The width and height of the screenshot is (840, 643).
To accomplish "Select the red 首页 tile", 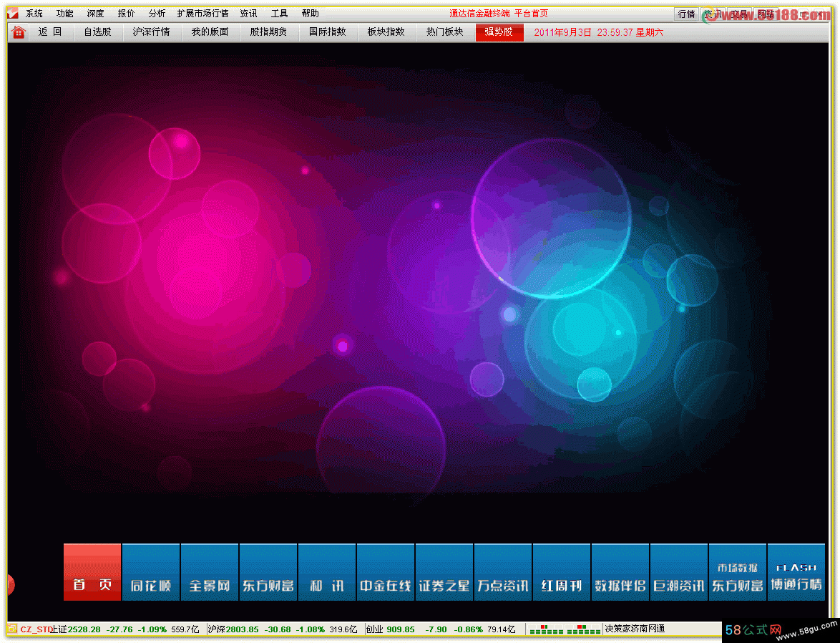I will (92, 572).
